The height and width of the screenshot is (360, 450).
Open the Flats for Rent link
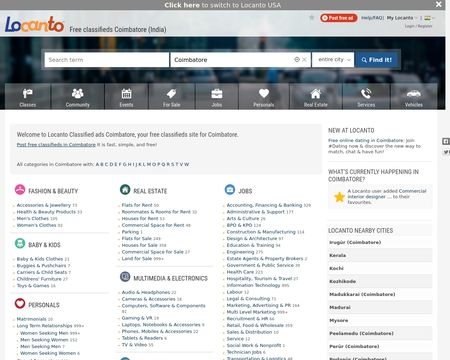[x=137, y=205]
